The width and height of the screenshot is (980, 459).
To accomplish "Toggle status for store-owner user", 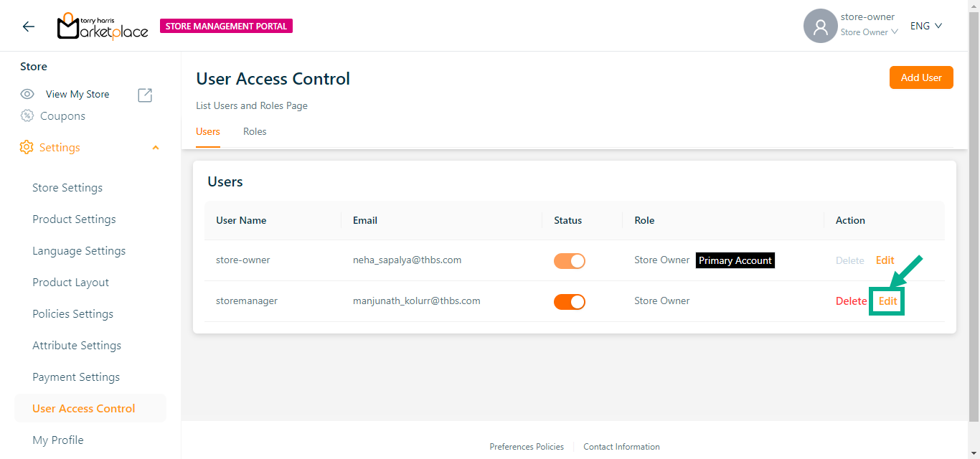I will 569,261.
